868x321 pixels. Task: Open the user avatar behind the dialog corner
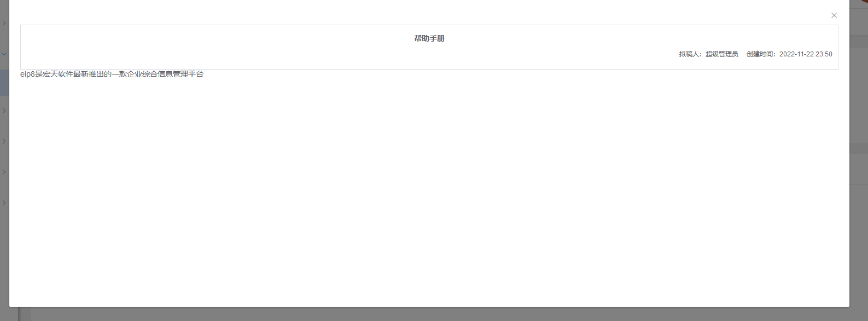click(864, 2)
